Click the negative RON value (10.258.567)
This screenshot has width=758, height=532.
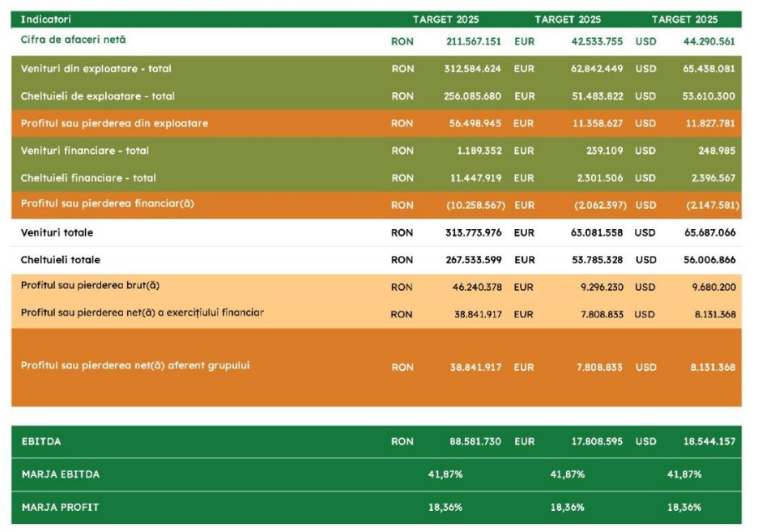tap(475, 206)
